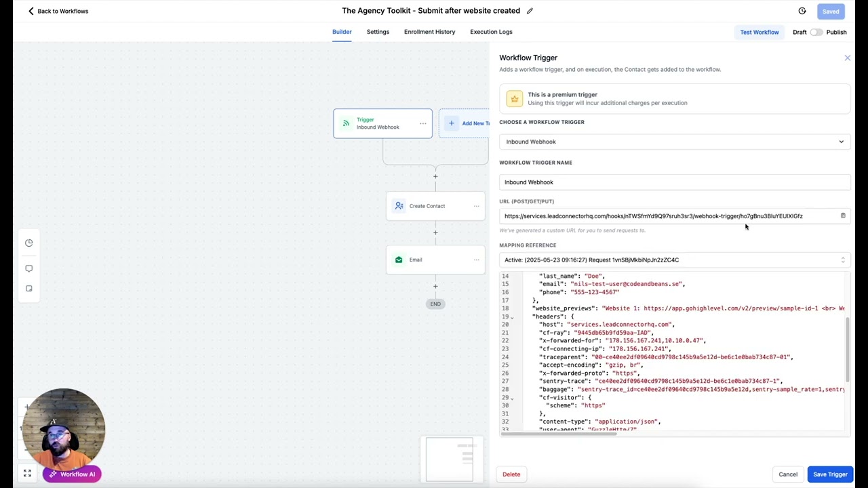The width and height of the screenshot is (868, 488).
Task: Open stats pie-chart icon in canvas sidebar
Action: (28, 243)
